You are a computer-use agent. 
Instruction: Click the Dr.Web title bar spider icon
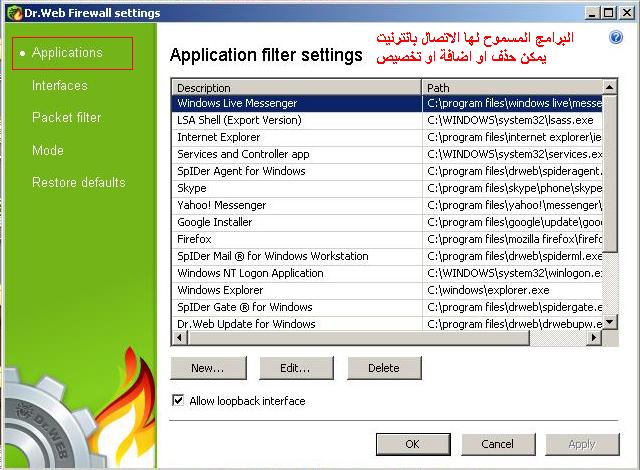15,13
